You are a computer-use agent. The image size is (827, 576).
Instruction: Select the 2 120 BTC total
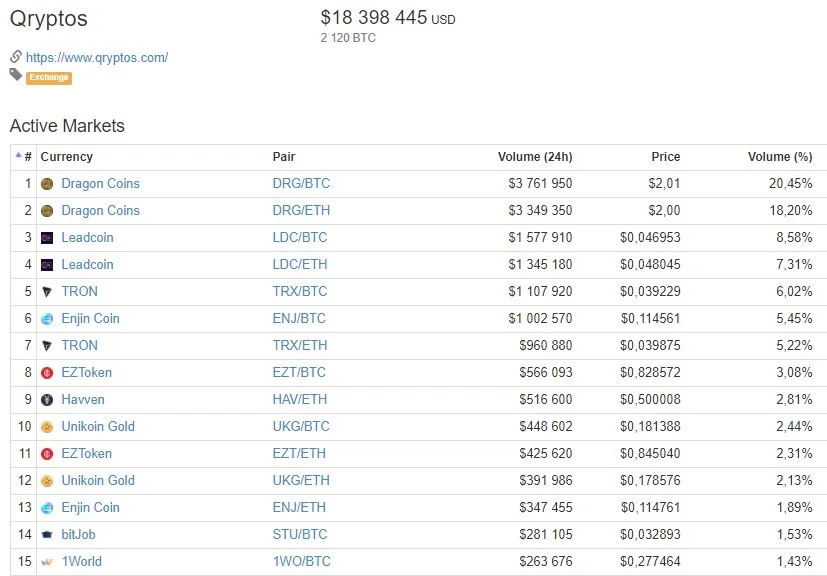[x=348, y=38]
